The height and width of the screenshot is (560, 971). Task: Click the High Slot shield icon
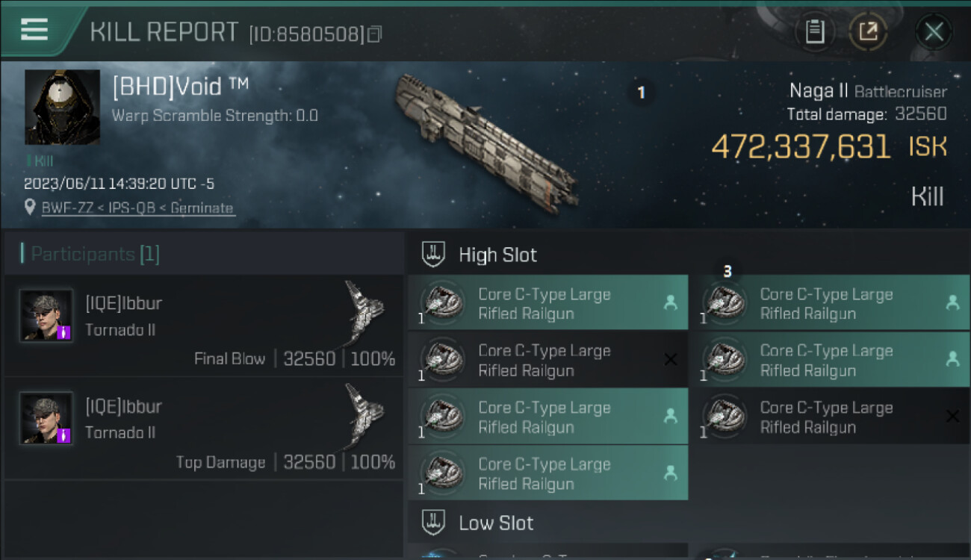(x=434, y=255)
